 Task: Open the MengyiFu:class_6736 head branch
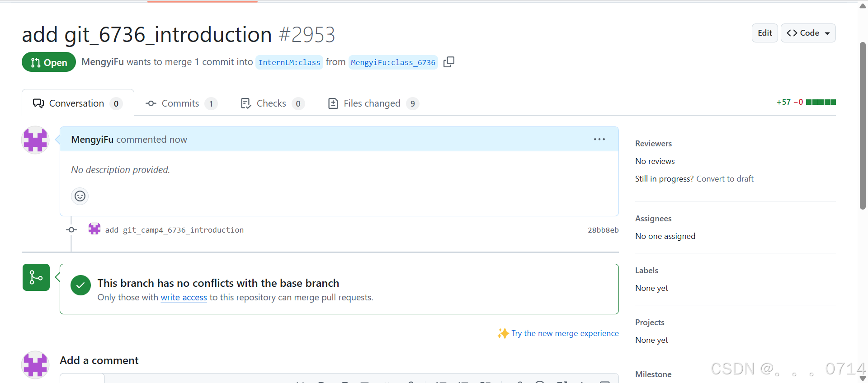[393, 62]
